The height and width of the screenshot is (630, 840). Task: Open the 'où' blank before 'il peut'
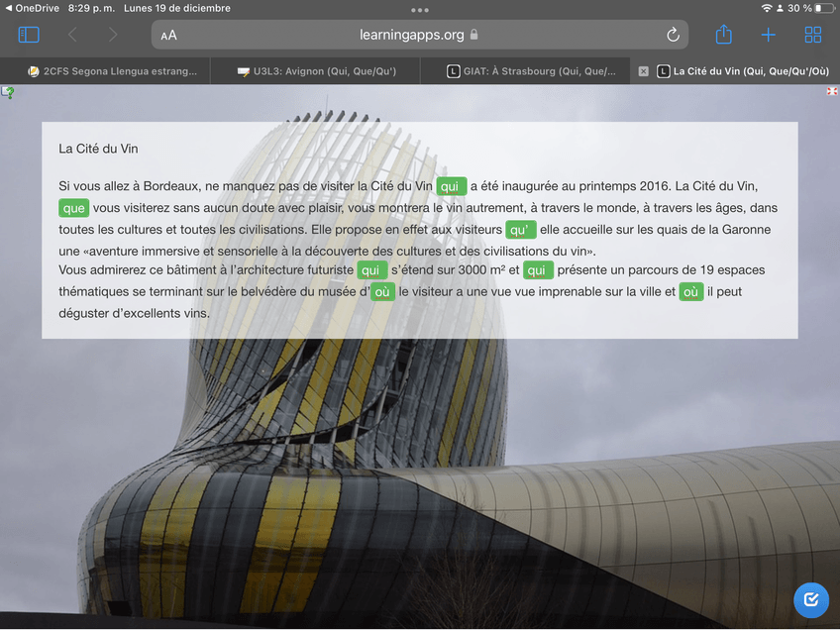coord(691,292)
